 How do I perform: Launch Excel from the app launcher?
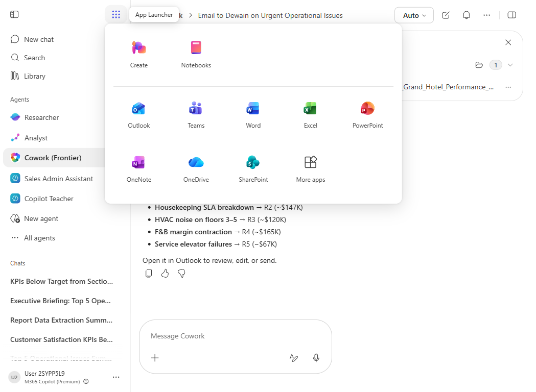point(310,115)
